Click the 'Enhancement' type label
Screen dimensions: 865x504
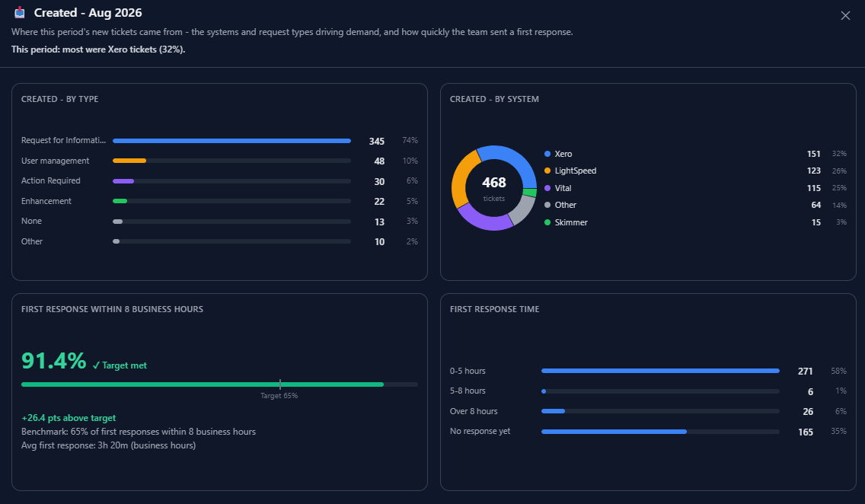click(46, 201)
